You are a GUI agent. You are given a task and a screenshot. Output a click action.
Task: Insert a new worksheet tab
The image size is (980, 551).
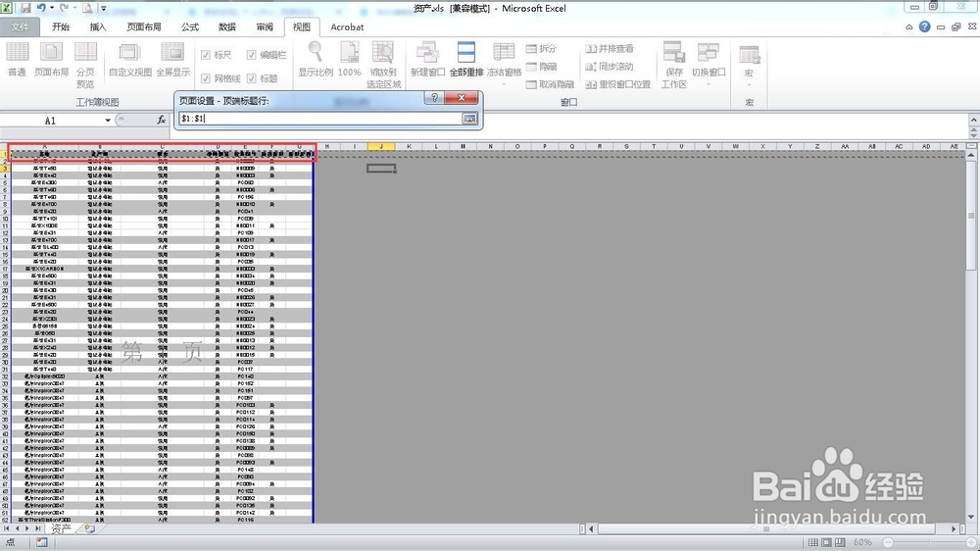pyautogui.click(x=90, y=529)
